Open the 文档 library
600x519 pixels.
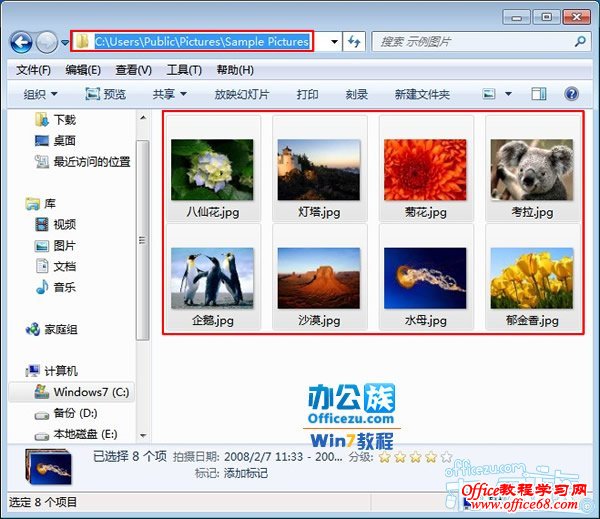tap(55, 266)
